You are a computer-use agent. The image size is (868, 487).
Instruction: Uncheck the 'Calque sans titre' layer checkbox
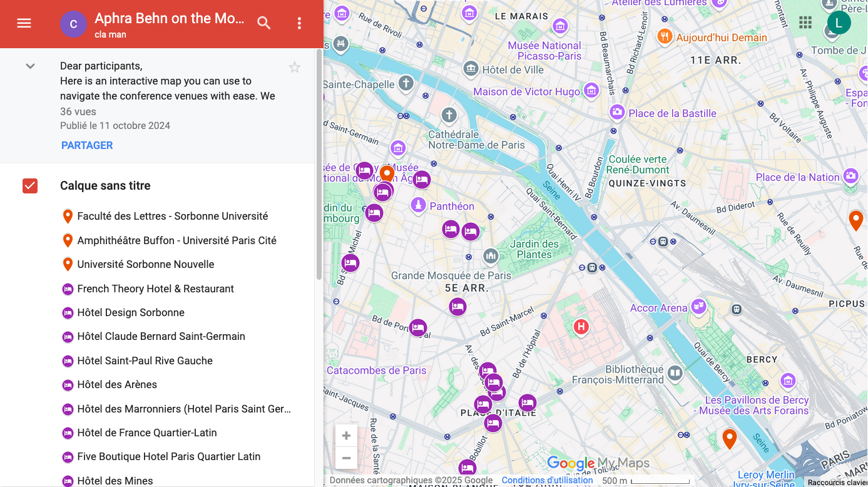[30, 186]
